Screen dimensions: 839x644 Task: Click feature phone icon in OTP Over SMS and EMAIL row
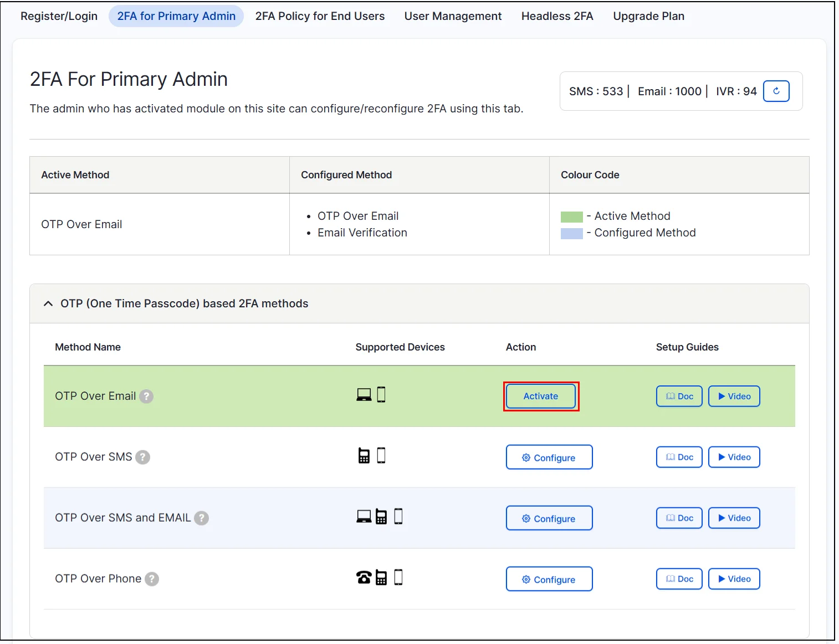pyautogui.click(x=381, y=517)
